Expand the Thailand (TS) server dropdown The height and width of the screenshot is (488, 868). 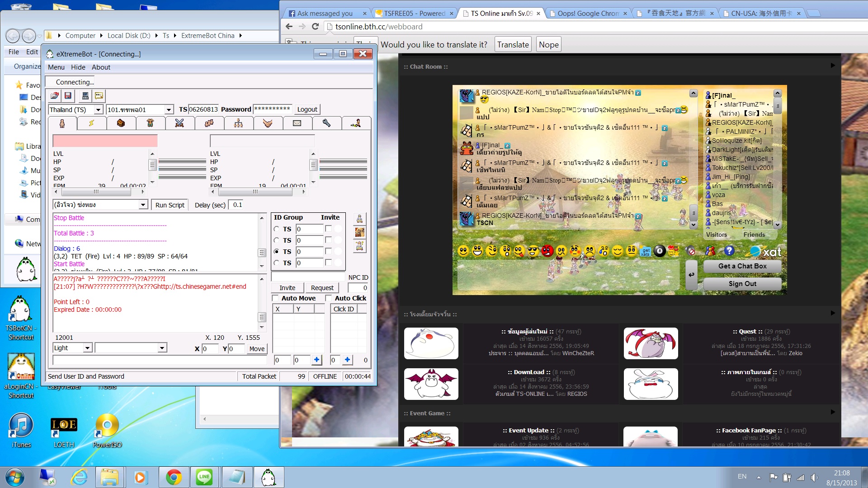(98, 110)
